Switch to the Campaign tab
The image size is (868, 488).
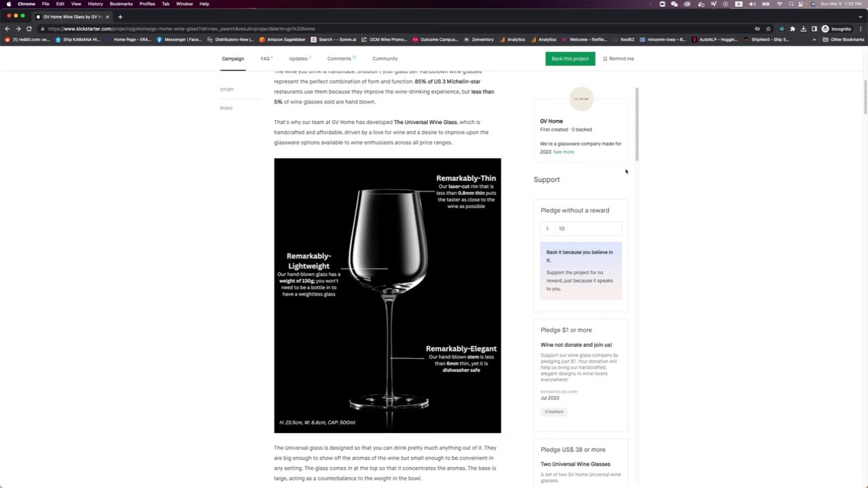click(x=233, y=58)
